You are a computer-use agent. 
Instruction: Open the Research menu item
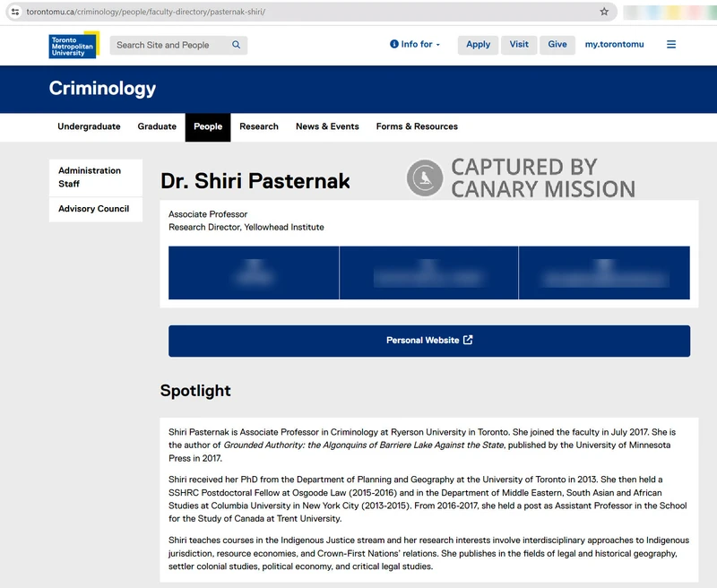tap(259, 126)
